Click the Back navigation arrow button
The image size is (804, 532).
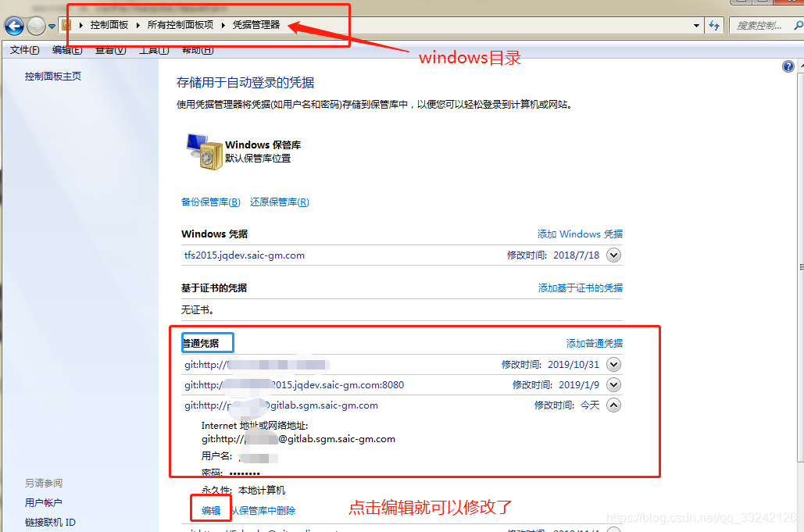pyautogui.click(x=14, y=26)
